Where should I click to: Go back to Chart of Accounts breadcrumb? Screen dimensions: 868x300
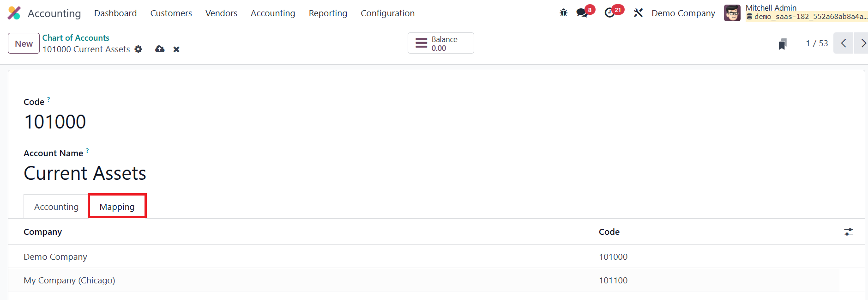(76, 38)
